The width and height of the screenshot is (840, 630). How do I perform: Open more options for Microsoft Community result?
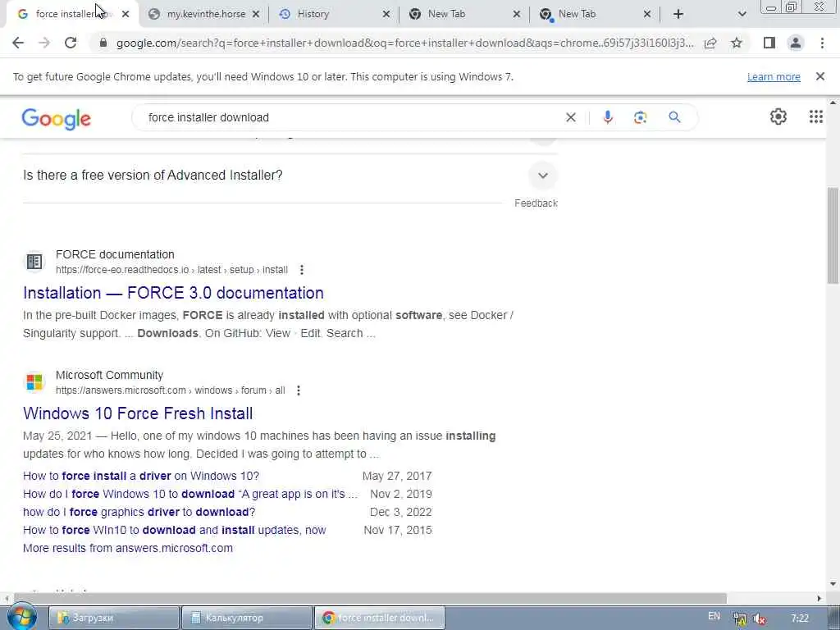[299, 390]
